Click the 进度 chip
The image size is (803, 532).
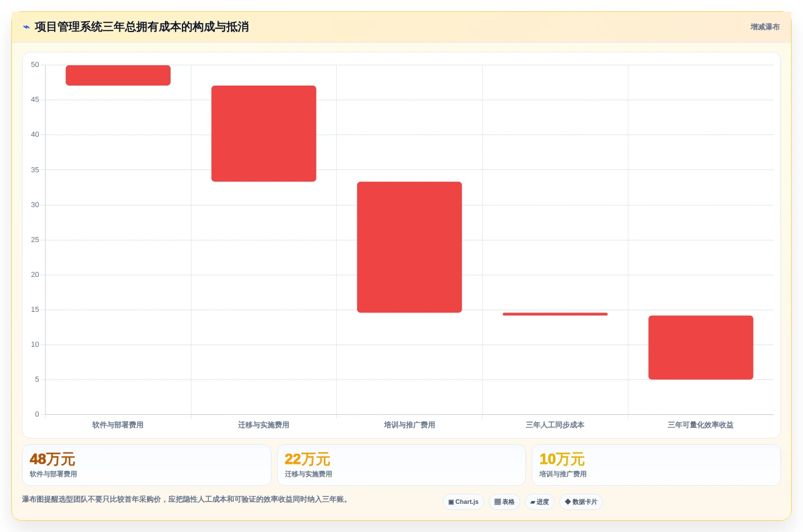tap(539, 502)
